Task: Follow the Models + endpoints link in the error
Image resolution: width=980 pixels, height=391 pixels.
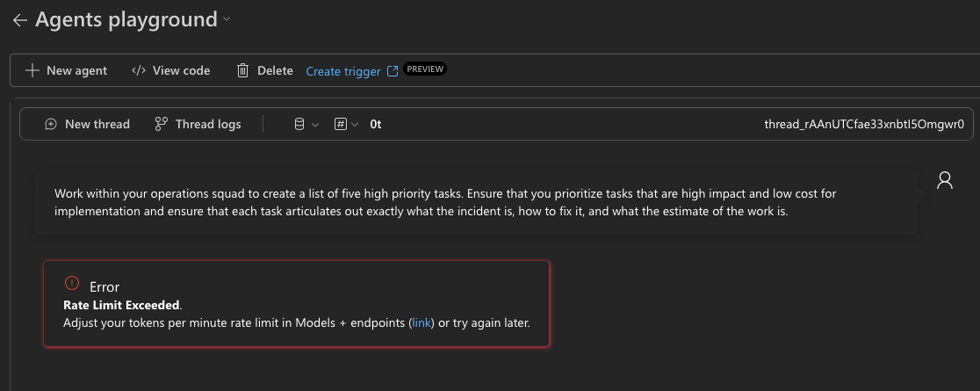Action: [x=422, y=323]
